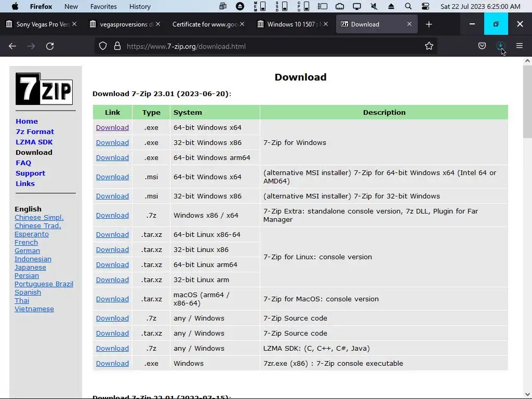The width and height of the screenshot is (532, 399).
Task: Open the Firefox menu bar item
Action: [x=41, y=6]
